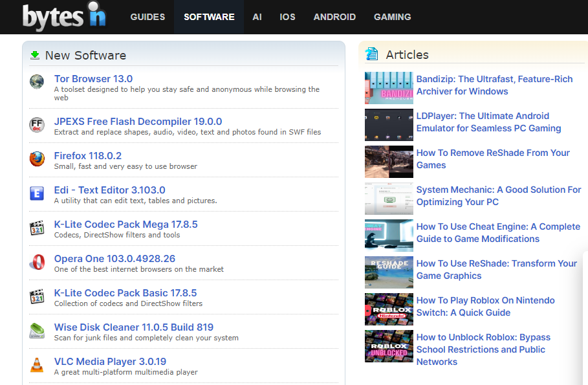Screen dimensions: 588x385
Task: Click the K-Lite Codec Pack Basic icon
Action: point(37,296)
